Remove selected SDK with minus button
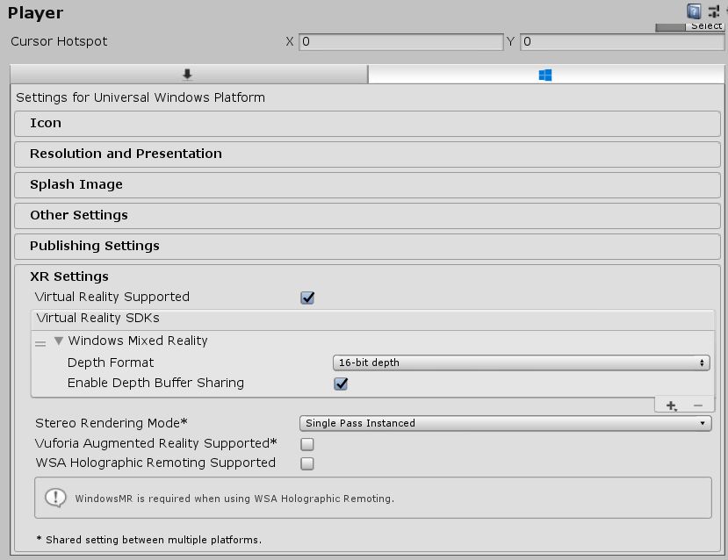The image size is (728, 560). (x=698, y=406)
